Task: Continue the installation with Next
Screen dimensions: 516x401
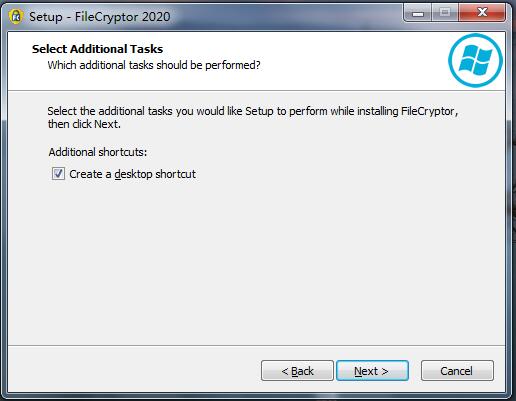Action: [x=372, y=370]
